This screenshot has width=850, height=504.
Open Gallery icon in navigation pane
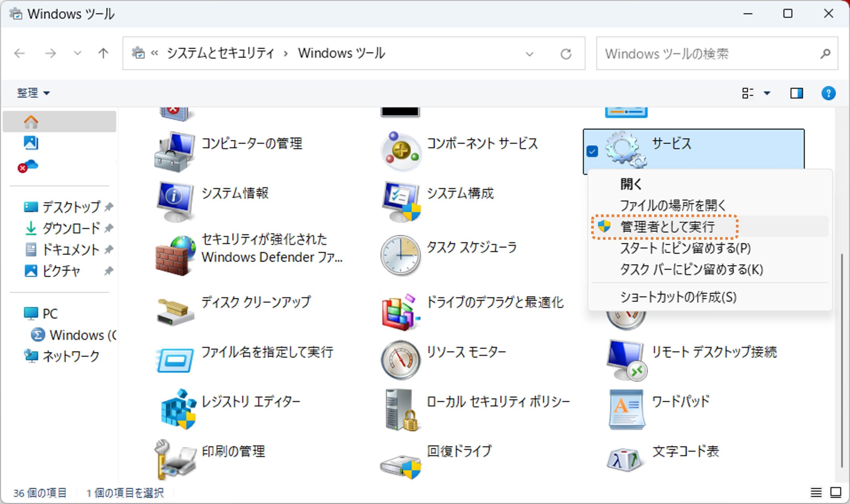click(31, 143)
